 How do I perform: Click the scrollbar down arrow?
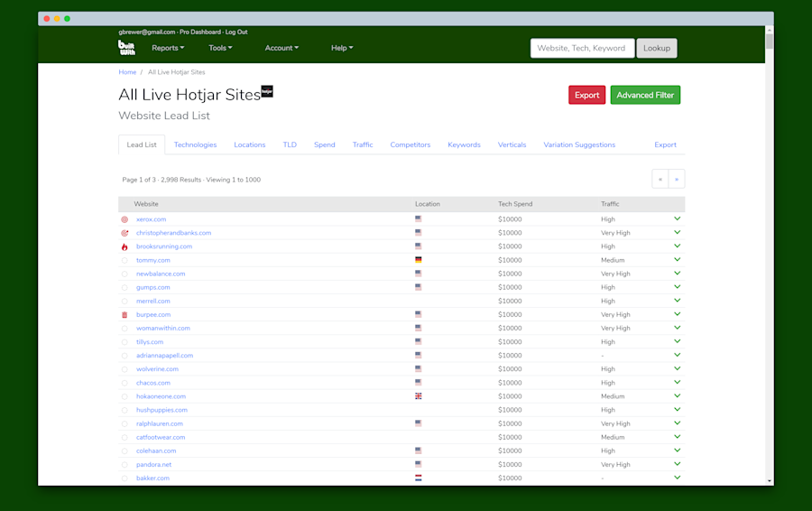pos(770,481)
